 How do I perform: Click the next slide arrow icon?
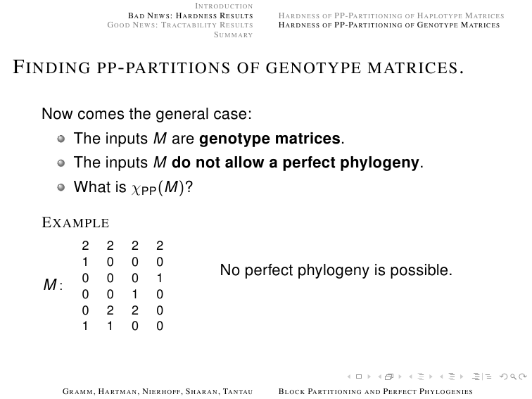[369, 376]
